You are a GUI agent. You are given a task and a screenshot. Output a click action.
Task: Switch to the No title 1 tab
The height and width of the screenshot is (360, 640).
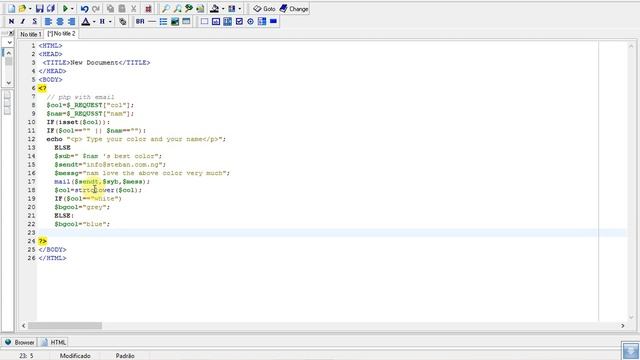[31, 34]
